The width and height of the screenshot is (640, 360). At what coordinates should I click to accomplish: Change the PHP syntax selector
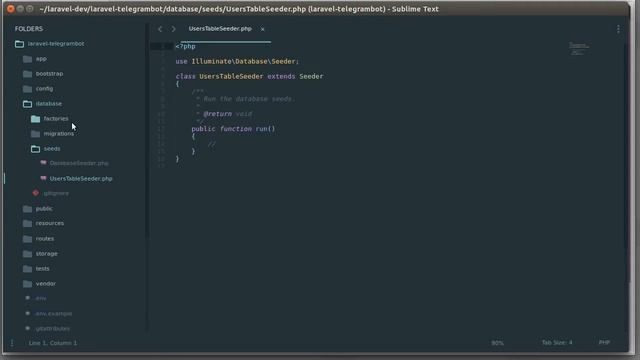coord(604,342)
